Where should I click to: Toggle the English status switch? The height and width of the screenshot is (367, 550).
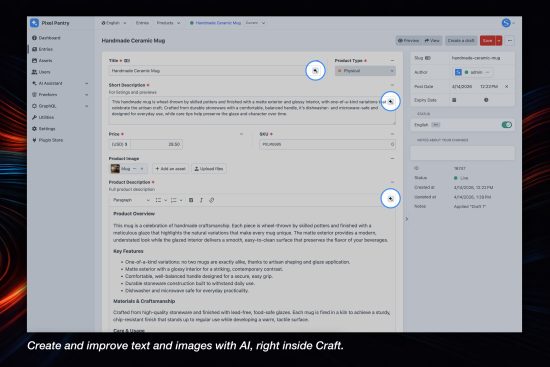pyautogui.click(x=507, y=125)
